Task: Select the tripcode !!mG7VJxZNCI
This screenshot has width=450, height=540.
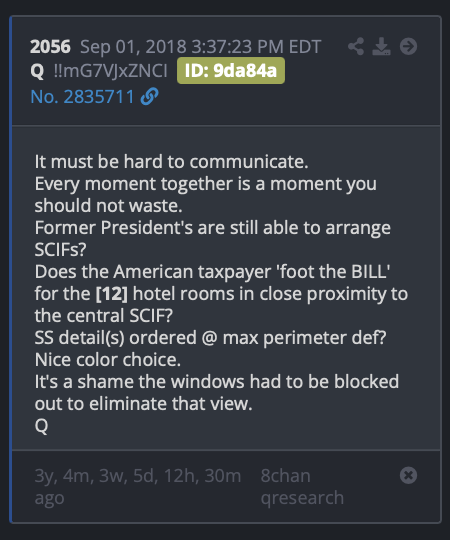Action: pos(111,71)
